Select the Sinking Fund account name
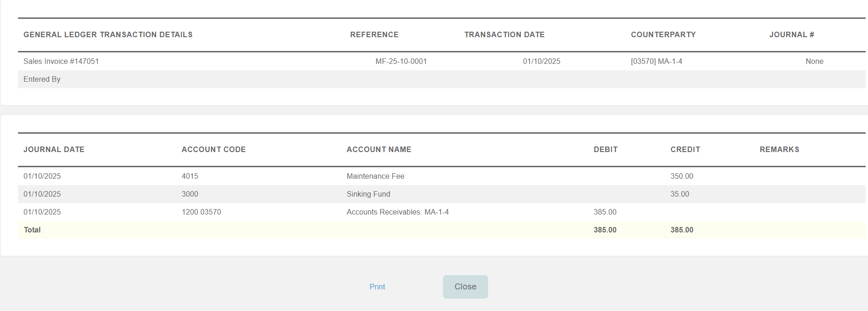Screen dimensions: 868x311 (368, 194)
